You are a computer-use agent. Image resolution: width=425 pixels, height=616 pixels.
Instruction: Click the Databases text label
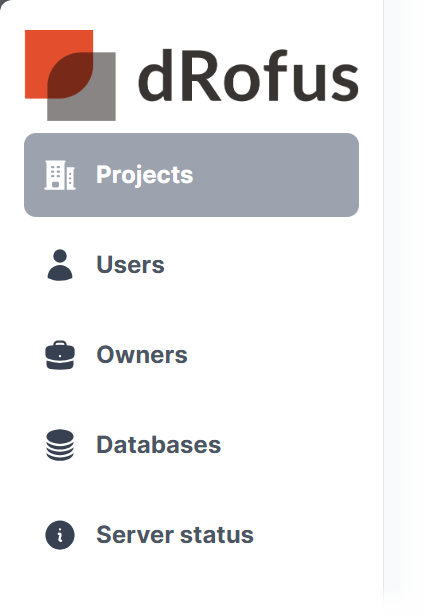(159, 445)
